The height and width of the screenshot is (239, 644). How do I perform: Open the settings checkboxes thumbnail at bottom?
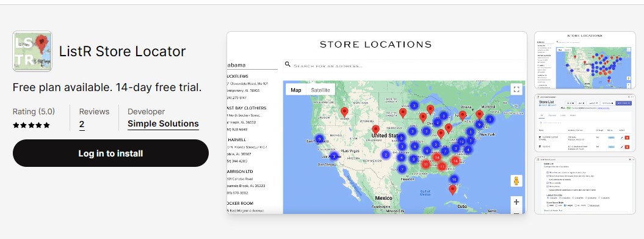coord(585,186)
